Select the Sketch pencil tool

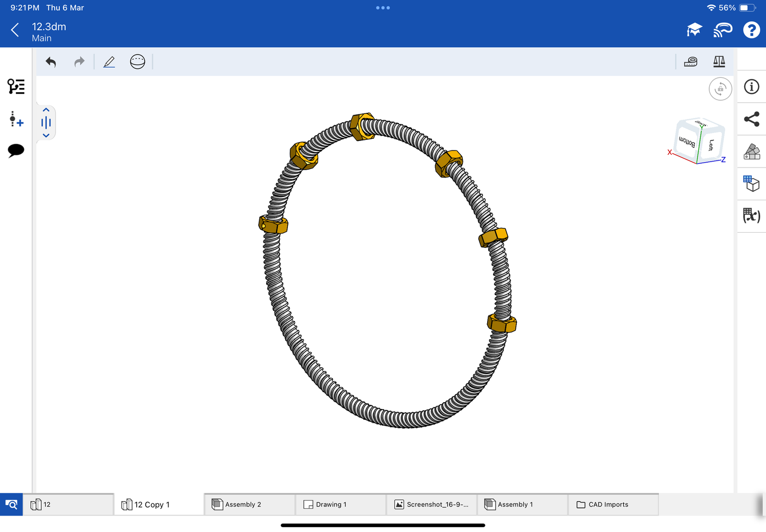109,62
